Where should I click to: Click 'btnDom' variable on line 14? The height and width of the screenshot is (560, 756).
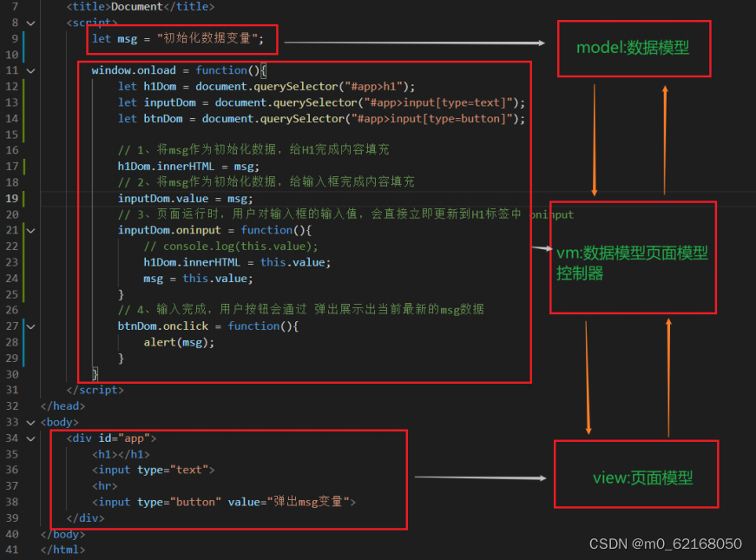point(163,119)
